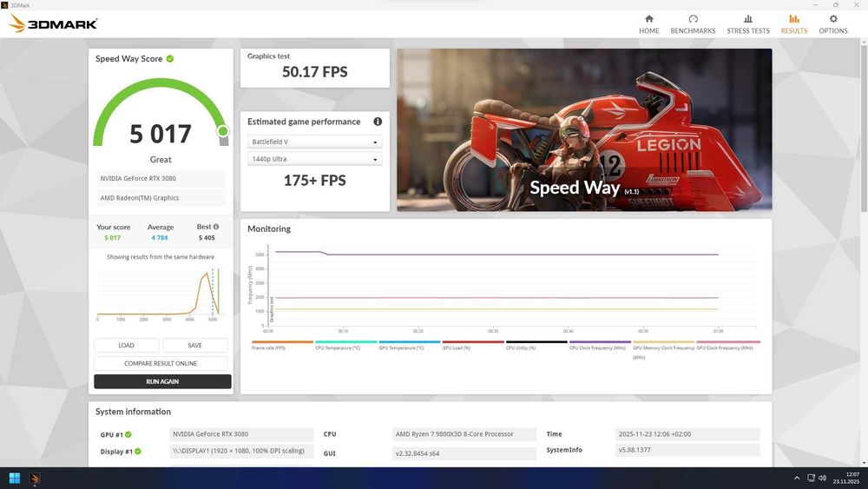Click the DISPLAY1 1920 × 1080 field
Image resolution: width=868 pixels, height=489 pixels.
[x=241, y=451]
